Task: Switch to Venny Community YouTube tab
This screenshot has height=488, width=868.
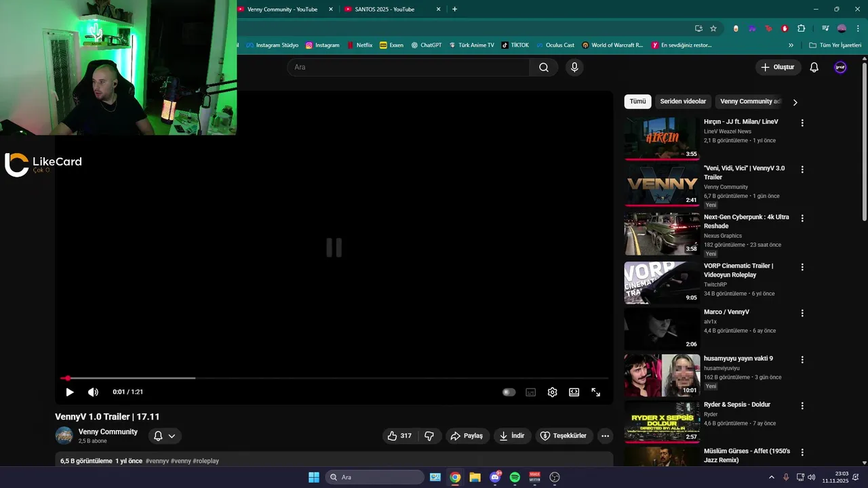Action: (x=282, y=9)
